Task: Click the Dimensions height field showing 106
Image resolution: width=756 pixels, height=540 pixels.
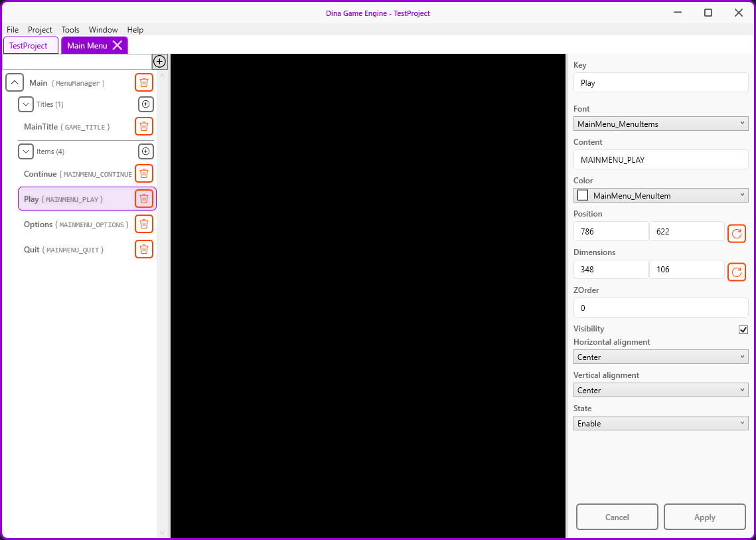Action: click(x=686, y=269)
